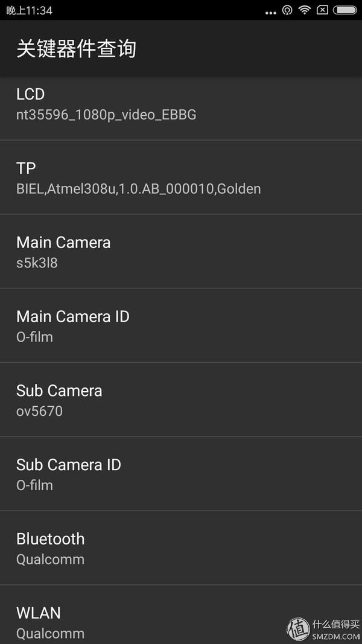Screen dimensions: 362x644
Task: Tap the Wi-Fi status bar icon
Action: 304,10
